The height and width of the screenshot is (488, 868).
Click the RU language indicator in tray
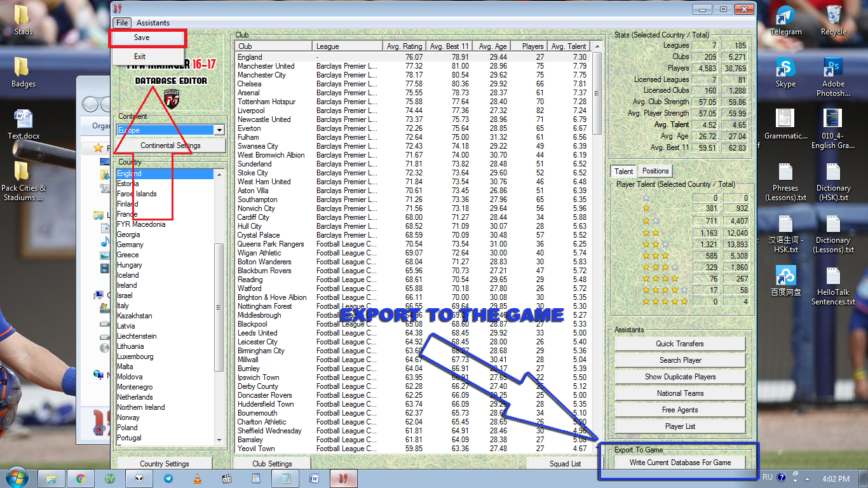[767, 477]
